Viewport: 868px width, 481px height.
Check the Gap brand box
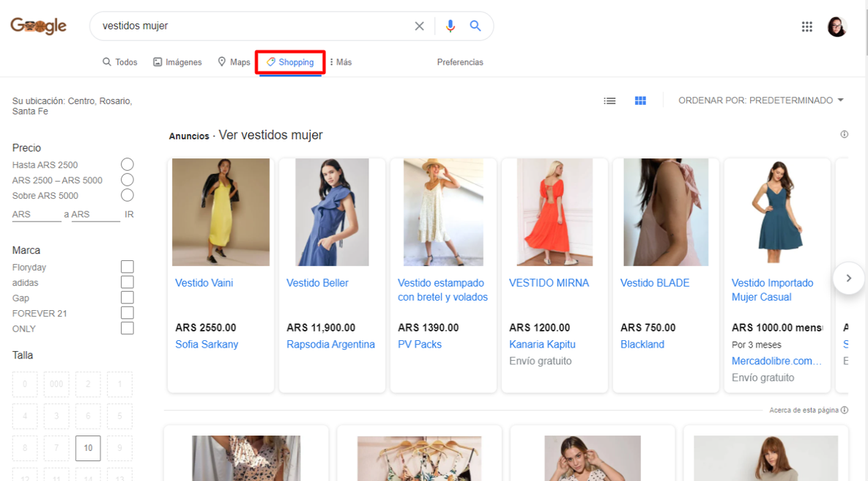[x=127, y=298]
